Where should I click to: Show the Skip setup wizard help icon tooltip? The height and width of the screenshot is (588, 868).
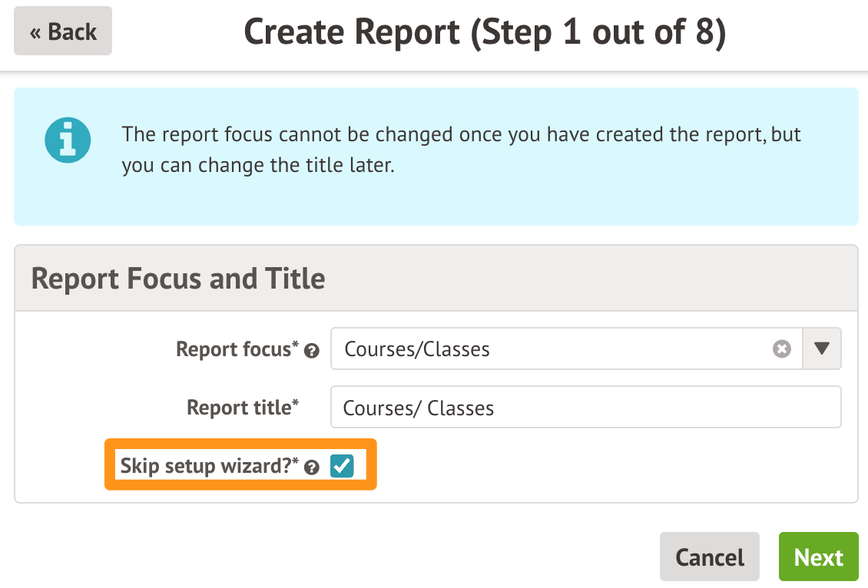point(312,467)
